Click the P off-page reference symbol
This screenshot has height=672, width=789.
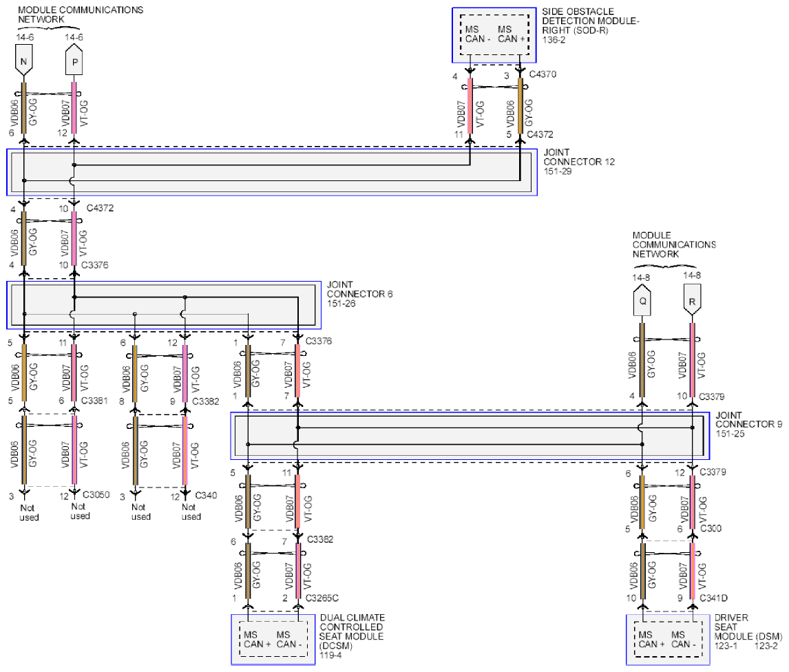[x=74, y=61]
